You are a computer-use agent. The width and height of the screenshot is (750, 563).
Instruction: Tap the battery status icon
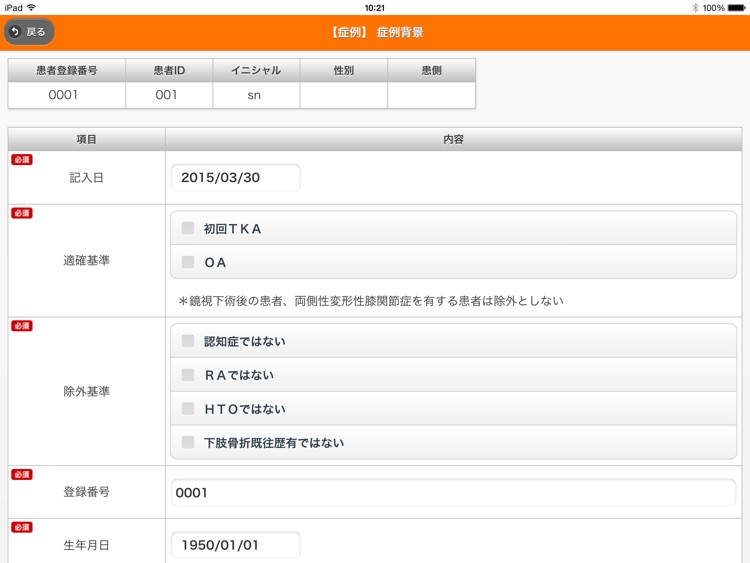point(737,8)
